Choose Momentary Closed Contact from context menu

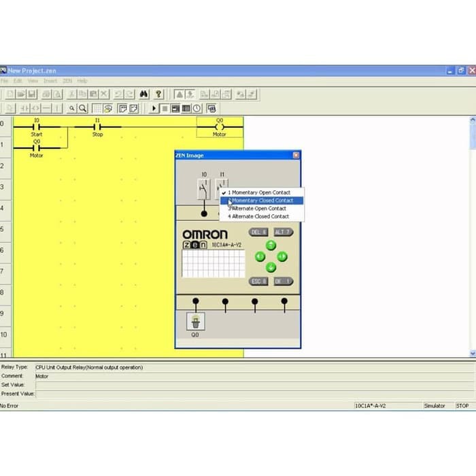pyautogui.click(x=262, y=201)
